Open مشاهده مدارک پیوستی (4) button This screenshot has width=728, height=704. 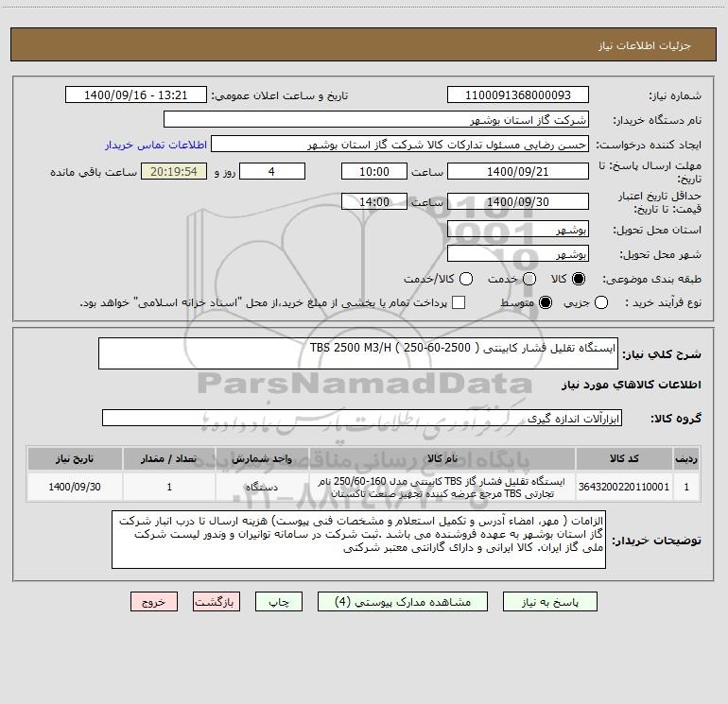tap(403, 602)
